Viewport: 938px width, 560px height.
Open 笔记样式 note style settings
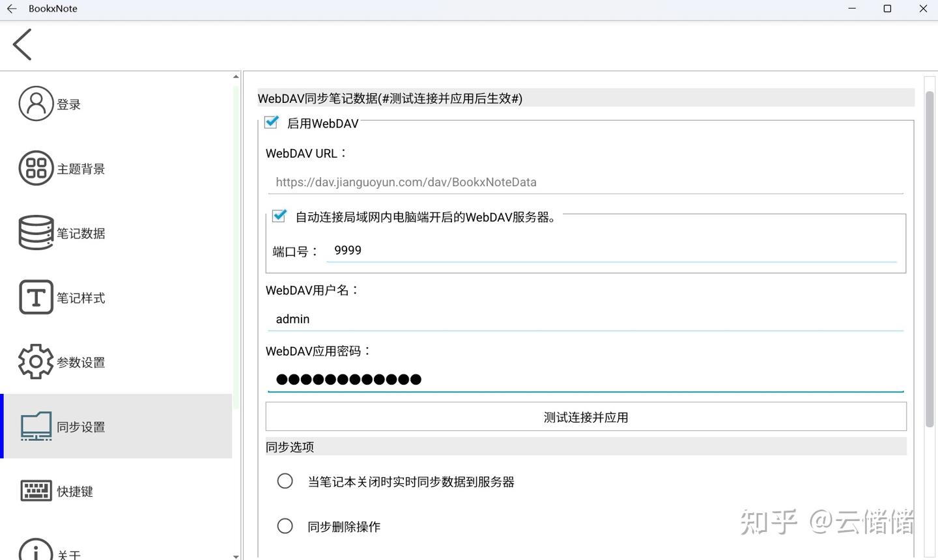(36, 297)
